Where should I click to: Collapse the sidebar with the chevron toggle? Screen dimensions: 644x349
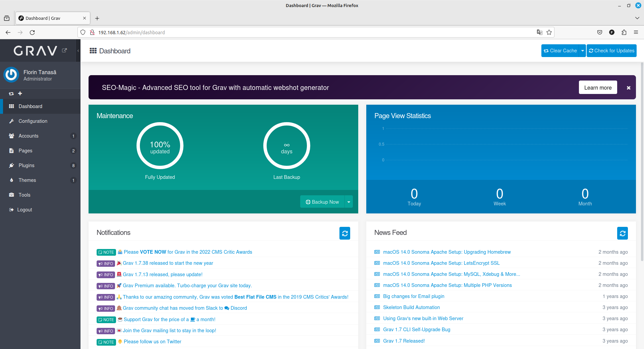click(x=78, y=51)
